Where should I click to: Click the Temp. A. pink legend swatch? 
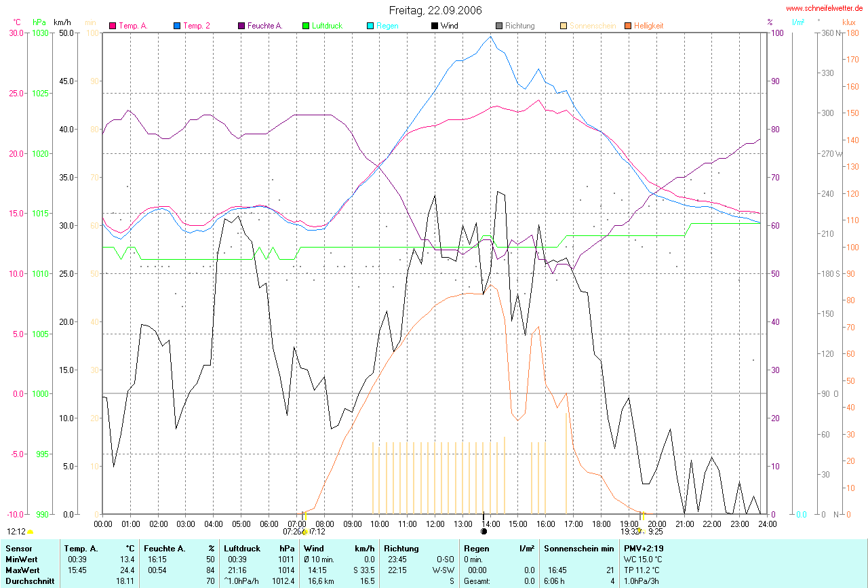(113, 26)
